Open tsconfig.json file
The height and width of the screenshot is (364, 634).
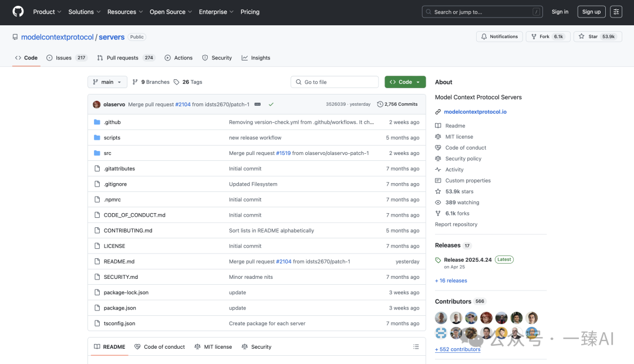(119, 323)
